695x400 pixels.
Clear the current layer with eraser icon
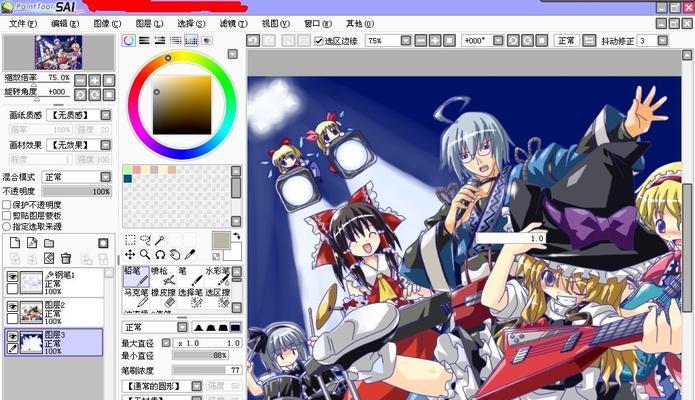click(49, 258)
